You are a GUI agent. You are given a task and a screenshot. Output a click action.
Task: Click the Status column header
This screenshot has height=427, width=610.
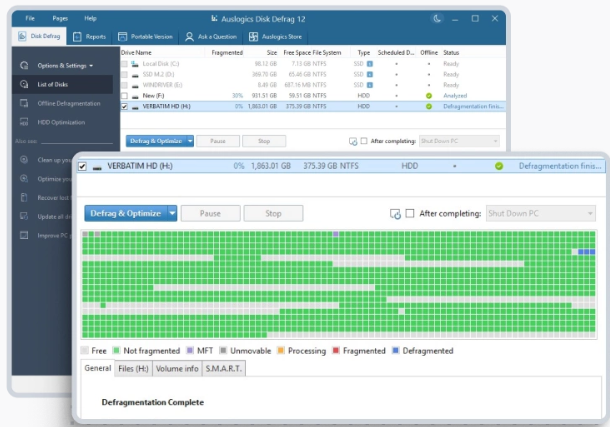[451, 52]
